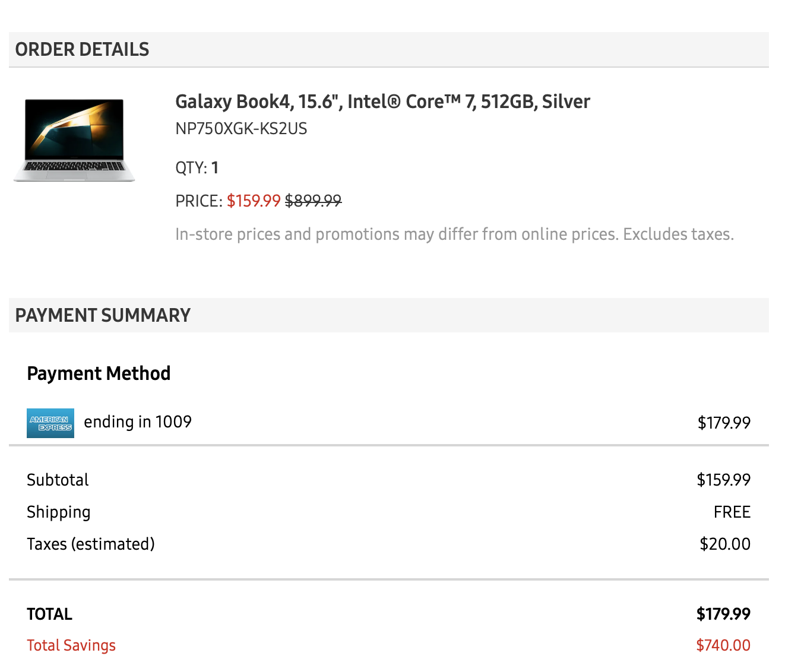Click the FREE shipping value
Image resolution: width=785 pixels, height=672 pixels.
pyautogui.click(x=732, y=512)
